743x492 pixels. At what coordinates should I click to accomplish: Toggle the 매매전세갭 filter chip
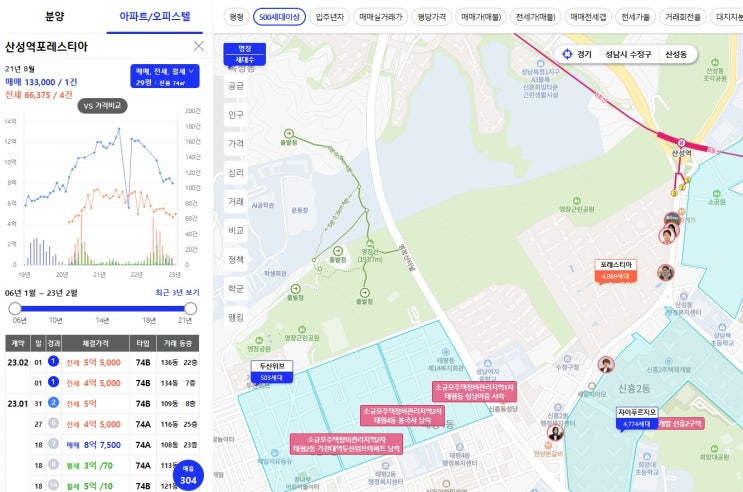click(588, 17)
